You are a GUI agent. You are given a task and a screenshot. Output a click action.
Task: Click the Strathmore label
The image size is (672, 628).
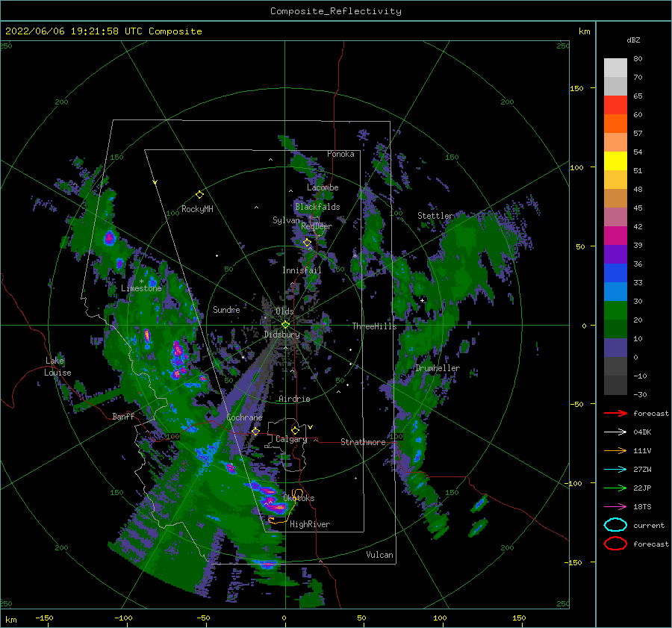click(363, 442)
